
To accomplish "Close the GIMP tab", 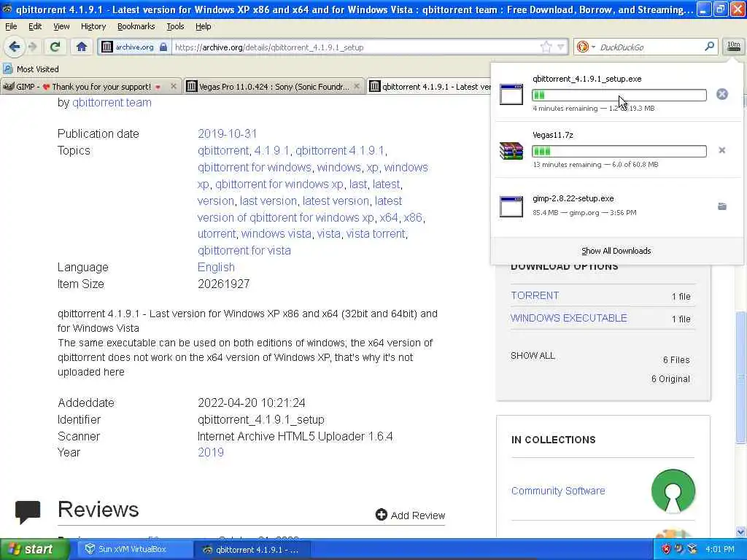I will tap(174, 86).
